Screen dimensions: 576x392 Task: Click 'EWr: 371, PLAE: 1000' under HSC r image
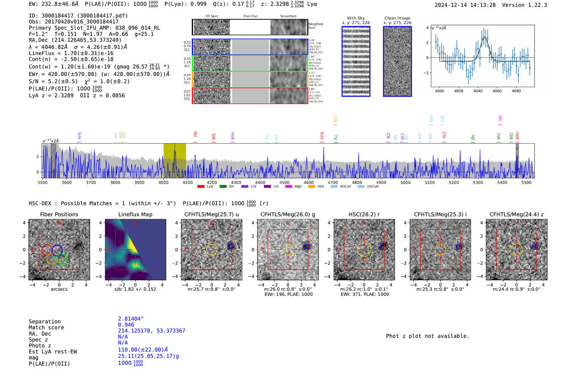click(364, 294)
